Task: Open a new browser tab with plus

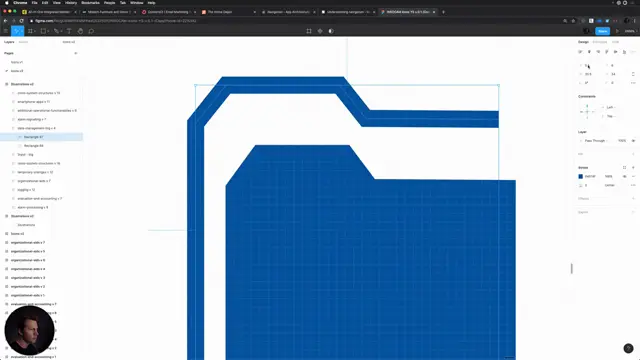Action: [x=443, y=12]
